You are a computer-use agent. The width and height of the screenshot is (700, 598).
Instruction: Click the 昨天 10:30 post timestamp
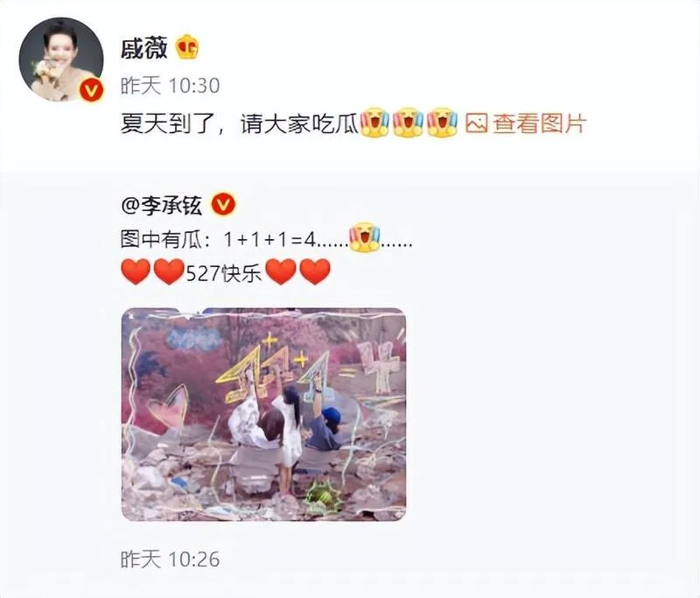coord(170,85)
